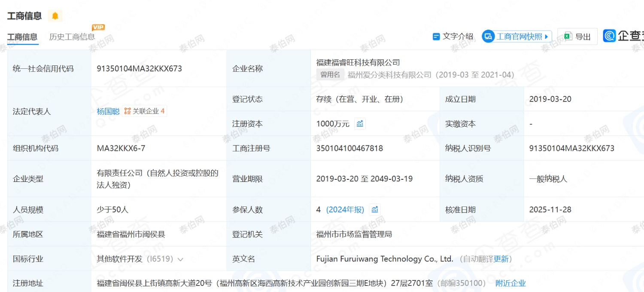Click the 更新 link after English name
Viewport: 644px width, 292px height.
(x=501, y=259)
